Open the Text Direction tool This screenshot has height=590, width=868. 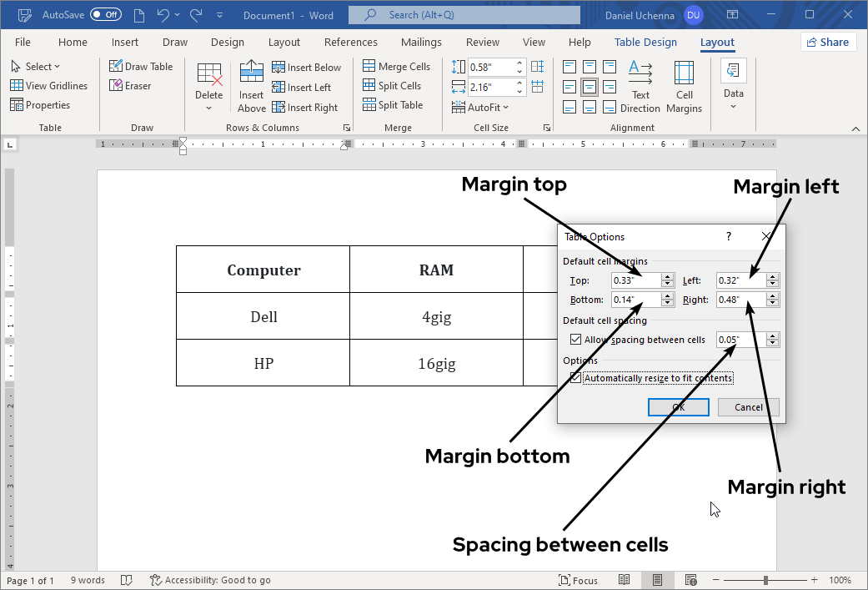[640, 86]
